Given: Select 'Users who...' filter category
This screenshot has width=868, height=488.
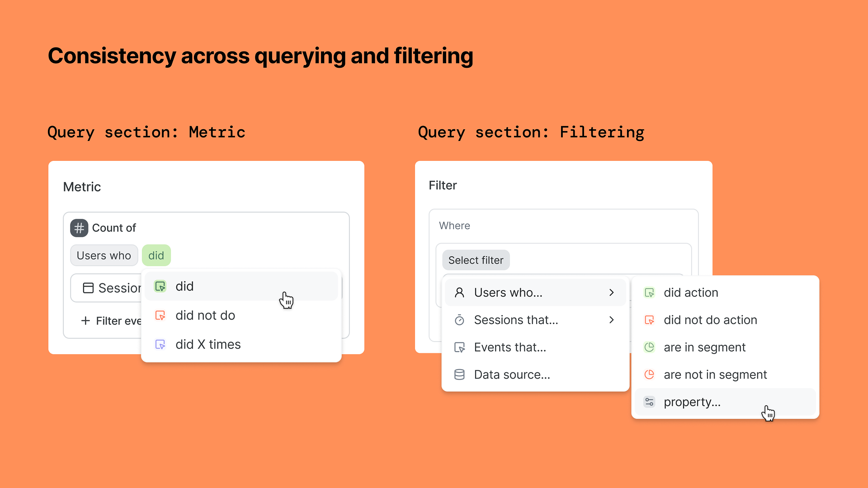Looking at the screenshot, I should tap(535, 292).
